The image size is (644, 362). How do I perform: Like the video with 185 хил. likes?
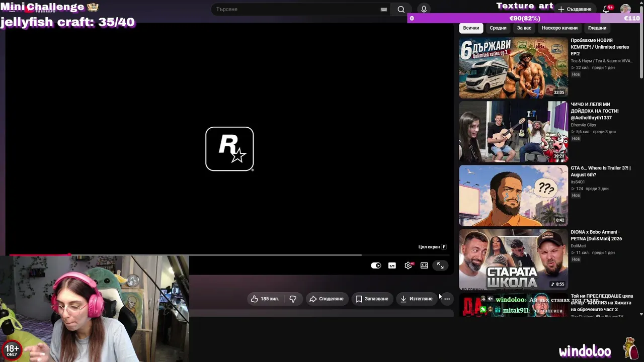[265, 299]
